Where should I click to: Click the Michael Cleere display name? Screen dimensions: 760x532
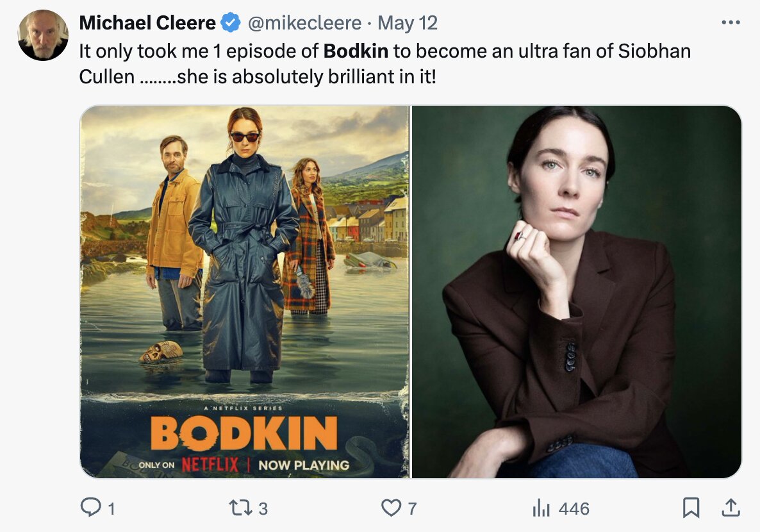147,23
